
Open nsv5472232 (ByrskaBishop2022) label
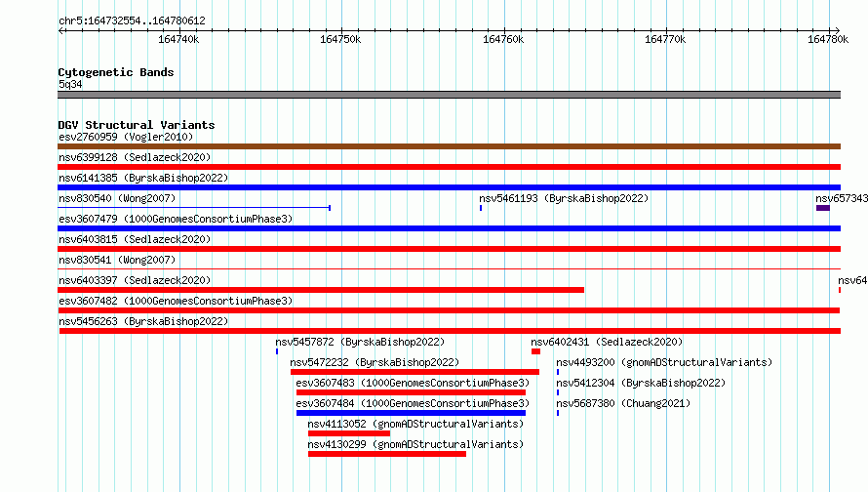(375, 362)
